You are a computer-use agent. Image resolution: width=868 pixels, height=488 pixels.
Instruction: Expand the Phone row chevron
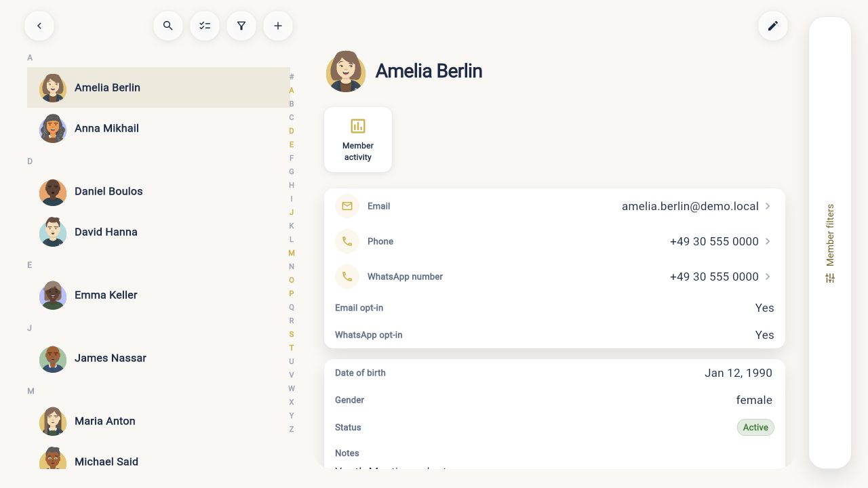[x=768, y=241]
